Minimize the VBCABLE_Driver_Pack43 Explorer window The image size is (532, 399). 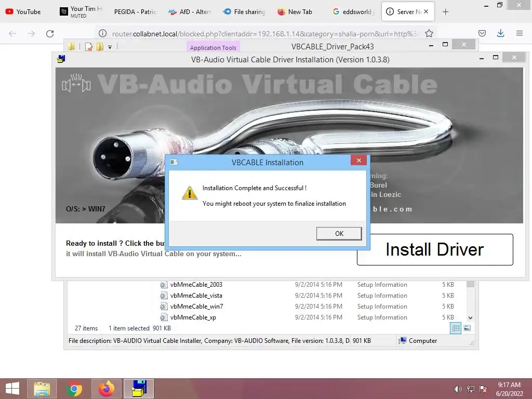coord(431,45)
